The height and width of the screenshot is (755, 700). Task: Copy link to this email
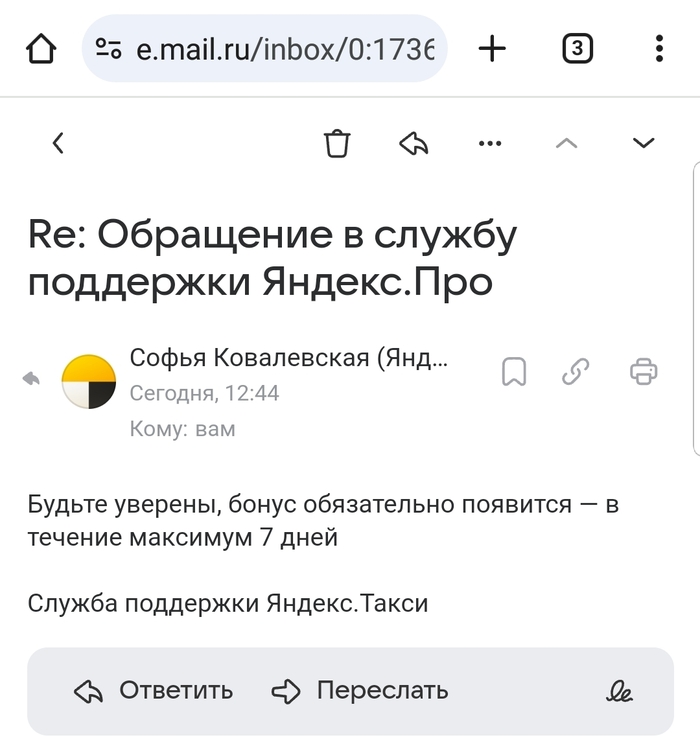[x=575, y=372]
